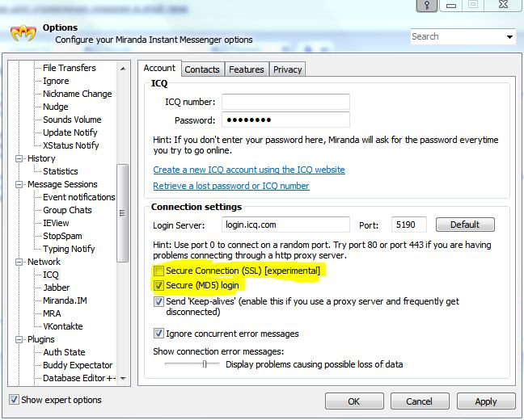Switch to the Features tab
This screenshot has width=524, height=420.
pos(247,69)
